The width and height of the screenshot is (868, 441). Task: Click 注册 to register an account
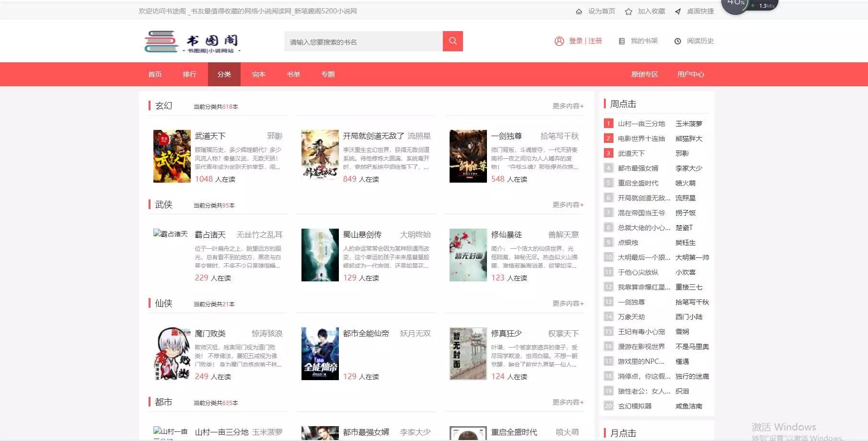[x=594, y=41]
